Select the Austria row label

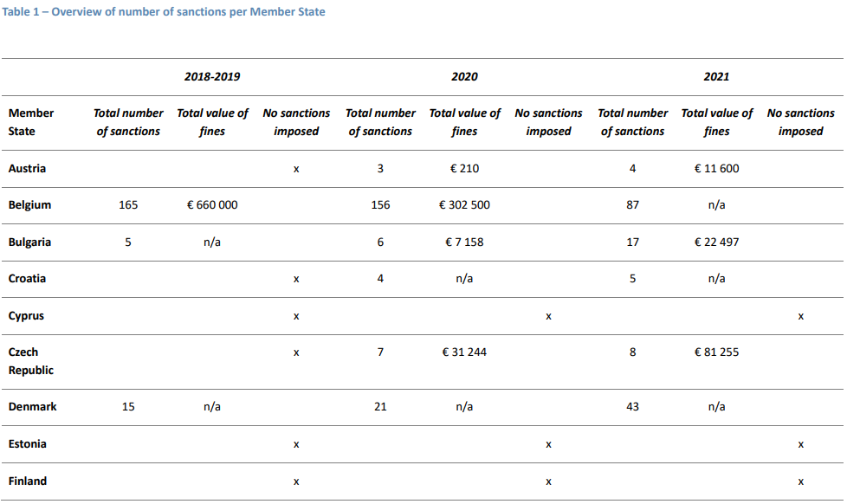[x=27, y=169]
